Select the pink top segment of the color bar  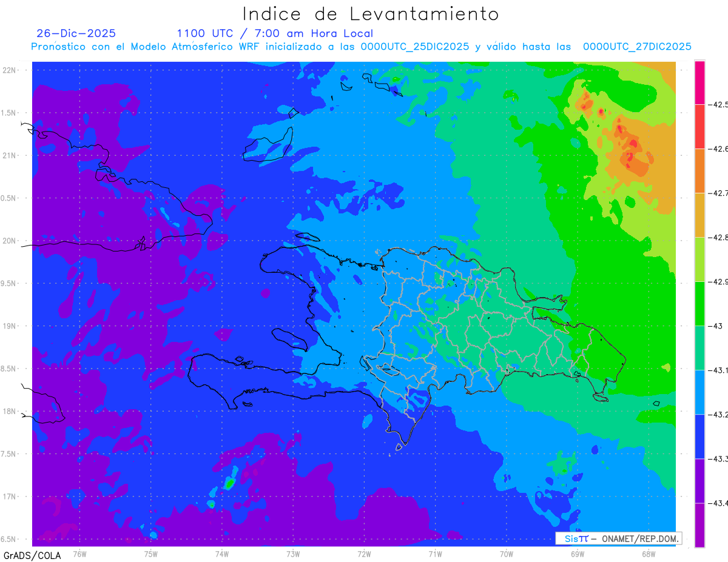point(699,82)
